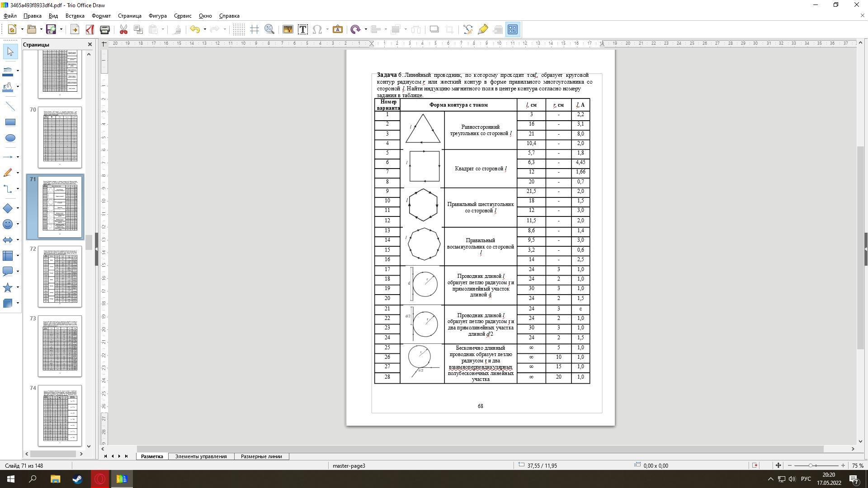The image size is (868, 488).
Task: Open the Undo history dropdown arrow
Action: tap(205, 29)
